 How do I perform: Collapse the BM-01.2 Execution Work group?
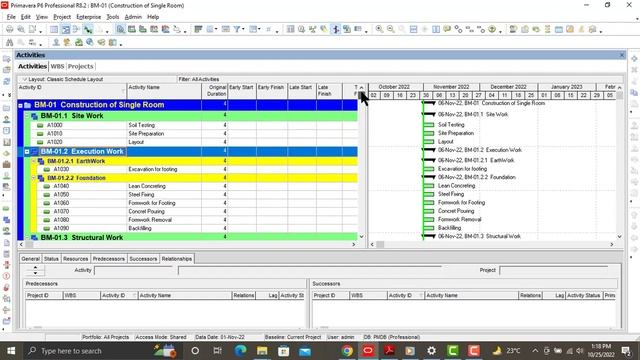[x=27, y=152]
